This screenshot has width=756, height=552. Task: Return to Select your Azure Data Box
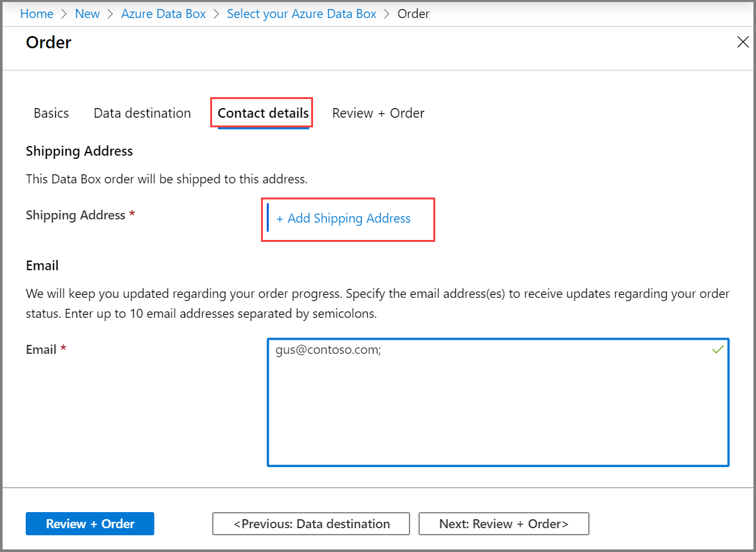coord(301,14)
